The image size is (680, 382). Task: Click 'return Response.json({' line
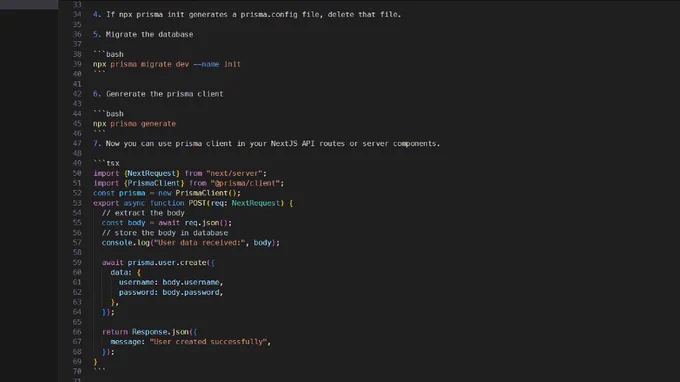(x=150, y=332)
